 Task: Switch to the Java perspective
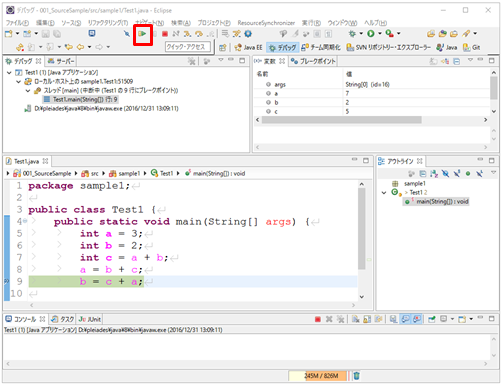tap(447, 48)
